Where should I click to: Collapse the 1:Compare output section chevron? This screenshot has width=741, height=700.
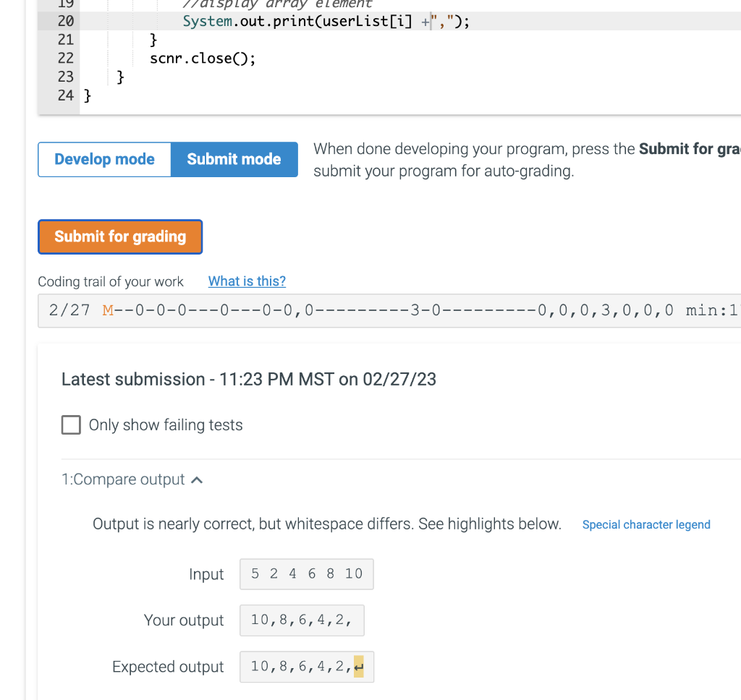(196, 479)
